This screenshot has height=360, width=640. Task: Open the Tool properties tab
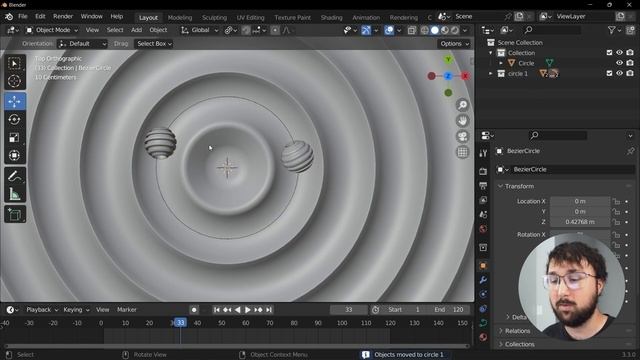coord(483,153)
